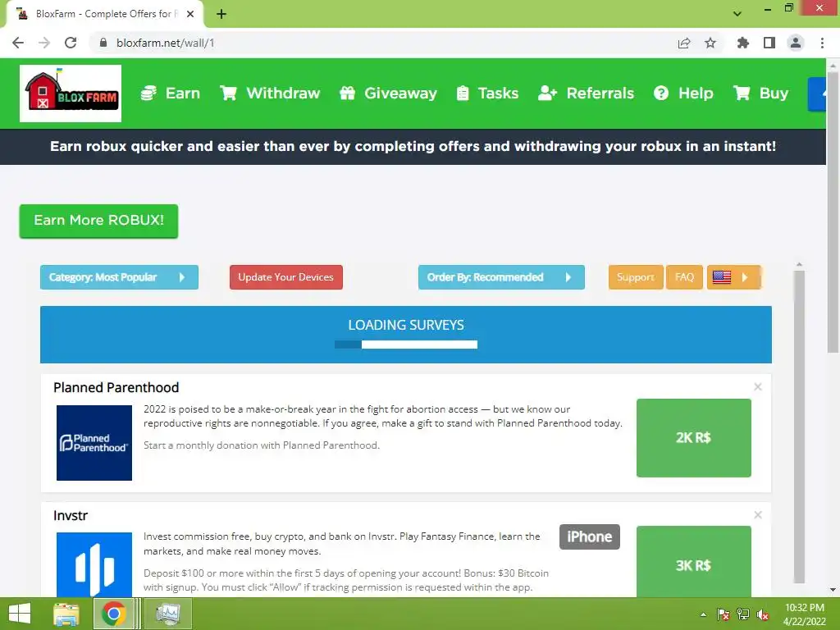Open the monitor app in the taskbar

click(169, 614)
